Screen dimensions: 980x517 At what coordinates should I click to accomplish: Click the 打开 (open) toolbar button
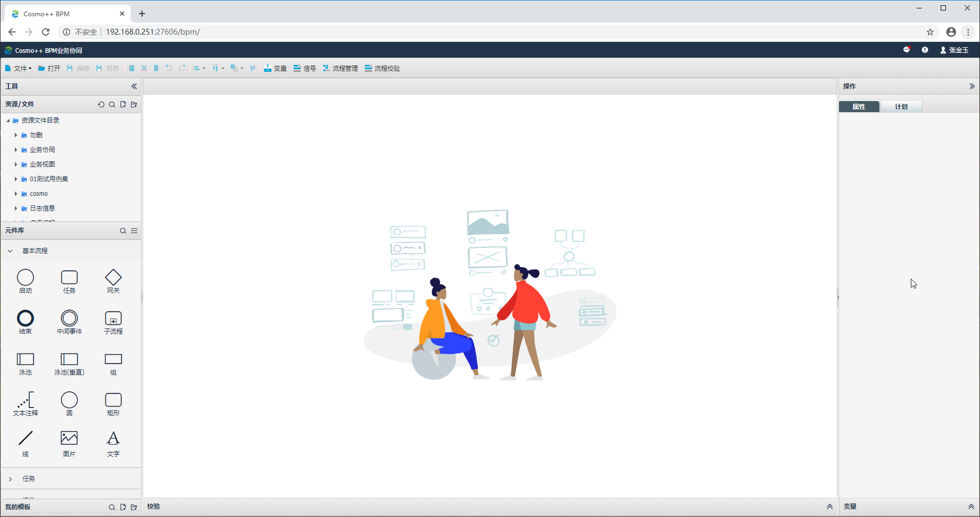coord(49,68)
